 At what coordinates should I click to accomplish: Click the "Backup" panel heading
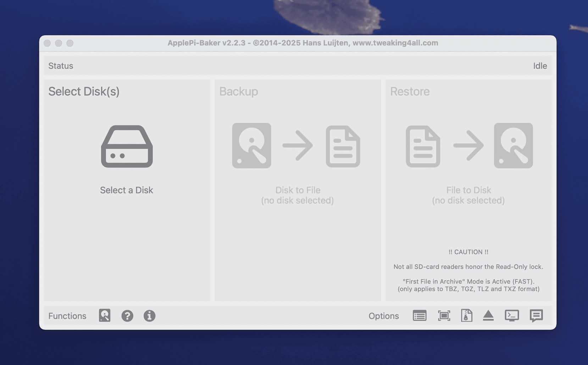[239, 92]
